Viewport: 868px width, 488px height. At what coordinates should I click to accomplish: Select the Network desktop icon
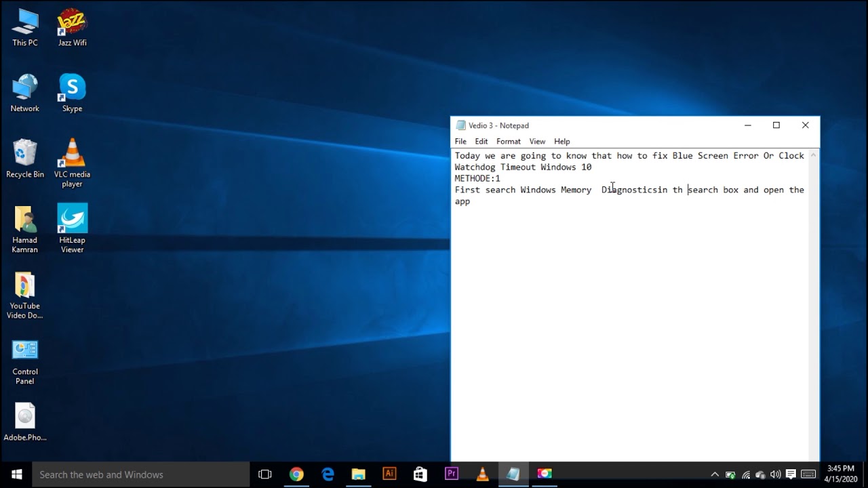(x=25, y=94)
